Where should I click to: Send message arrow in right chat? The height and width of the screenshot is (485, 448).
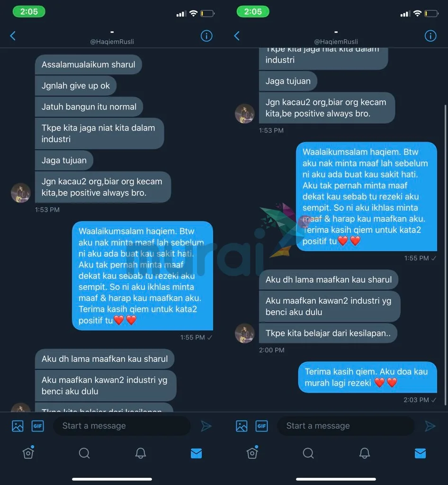point(430,426)
